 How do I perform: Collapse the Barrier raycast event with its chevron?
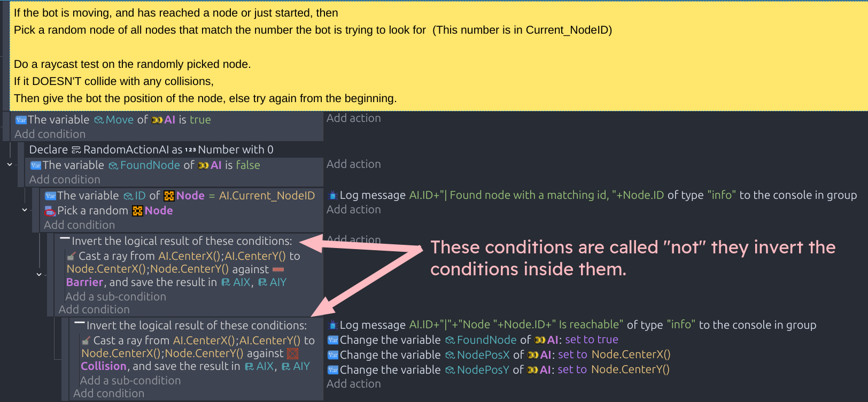(39, 274)
